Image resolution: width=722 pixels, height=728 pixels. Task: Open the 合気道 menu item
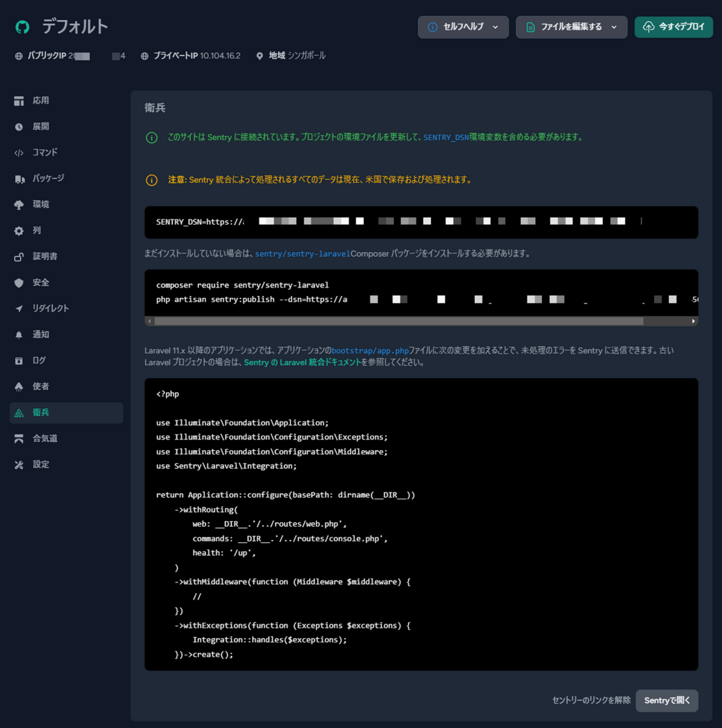point(66,439)
